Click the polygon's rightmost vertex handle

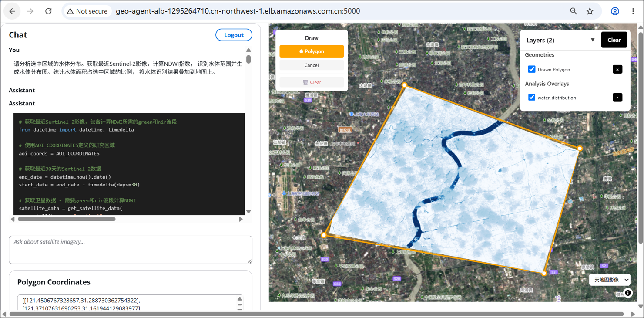(x=580, y=149)
